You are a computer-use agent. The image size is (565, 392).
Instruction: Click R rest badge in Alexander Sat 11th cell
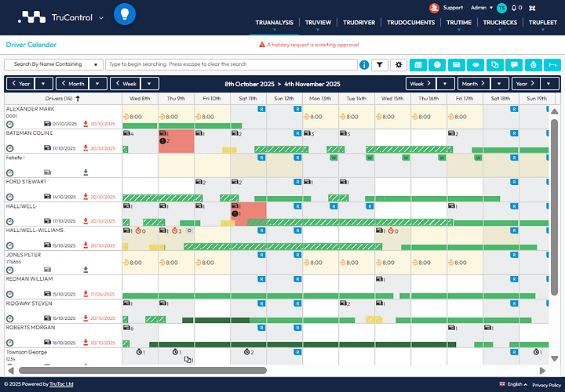[x=261, y=109]
